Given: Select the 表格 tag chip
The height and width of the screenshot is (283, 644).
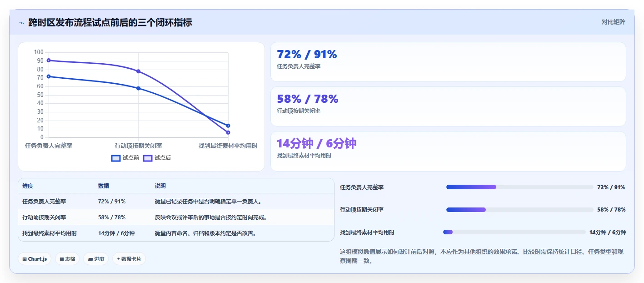Looking at the screenshot, I should [67, 259].
